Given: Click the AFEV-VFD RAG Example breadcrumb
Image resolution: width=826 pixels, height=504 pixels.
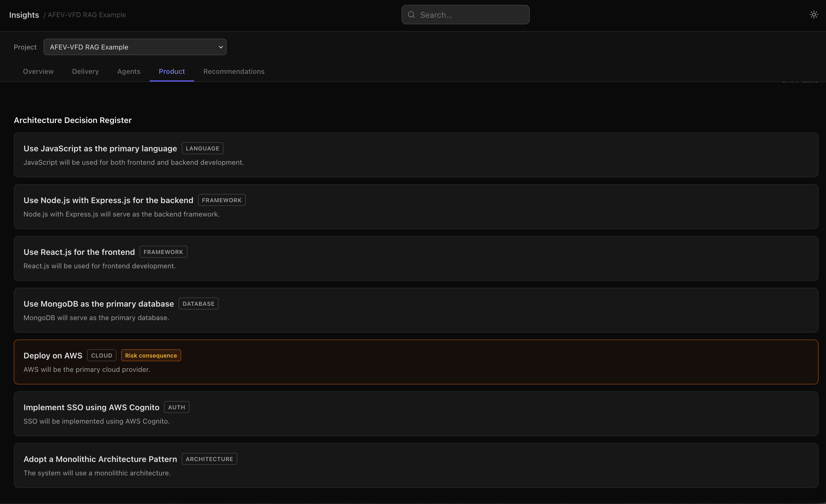Looking at the screenshot, I should coord(86,15).
